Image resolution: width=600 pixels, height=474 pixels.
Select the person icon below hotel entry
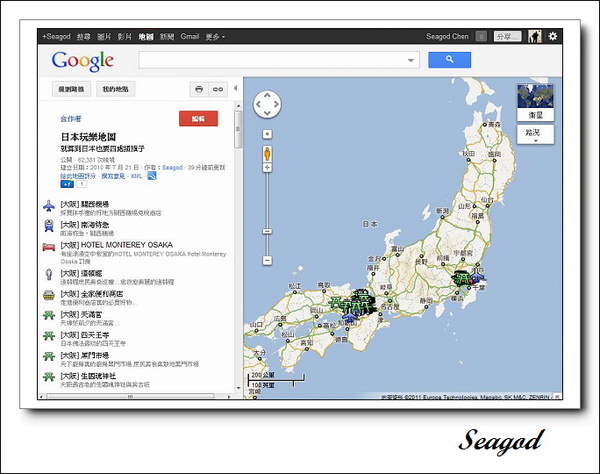tap(49, 274)
